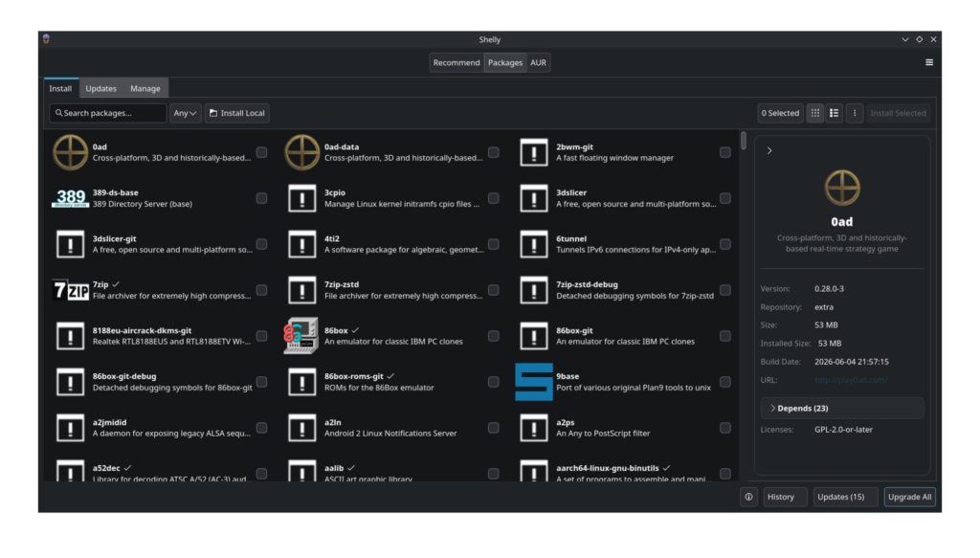980x558 pixels.
Task: Open the Any filter dropdown
Action: [185, 113]
